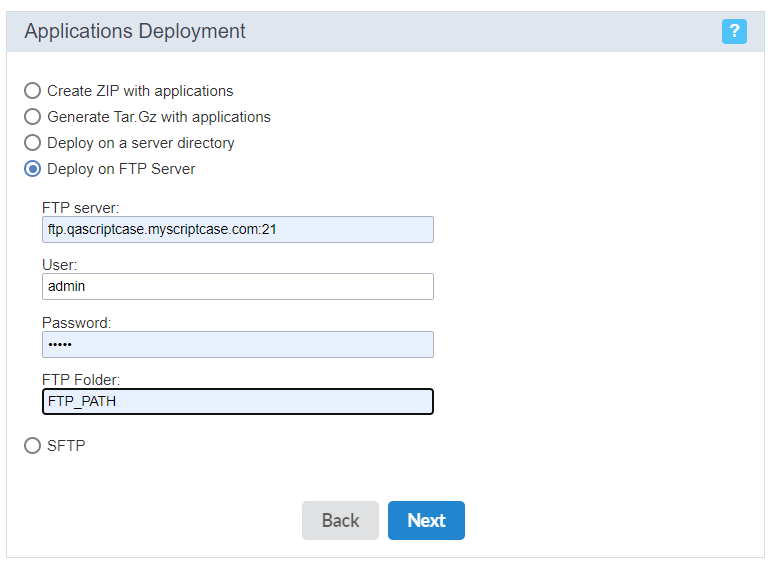Select the Deploy on a server directory radio
The height and width of the screenshot is (572, 776).
tap(33, 143)
